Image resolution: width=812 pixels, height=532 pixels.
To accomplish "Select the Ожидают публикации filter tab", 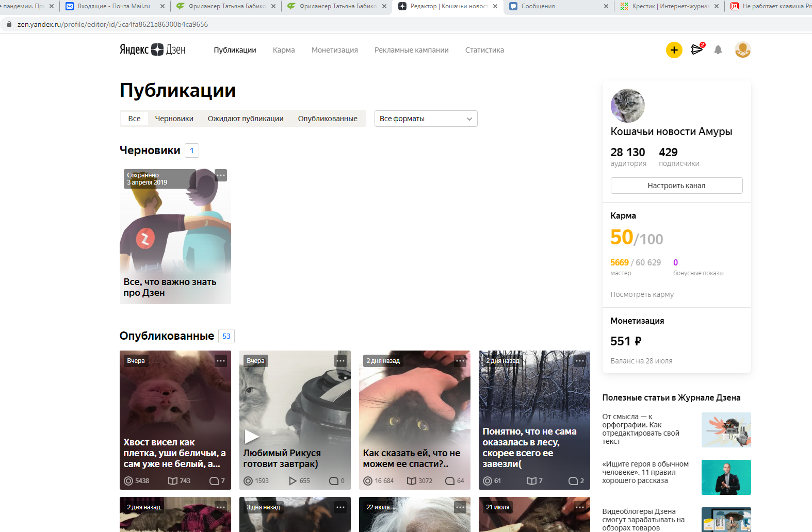I will pyautogui.click(x=246, y=119).
